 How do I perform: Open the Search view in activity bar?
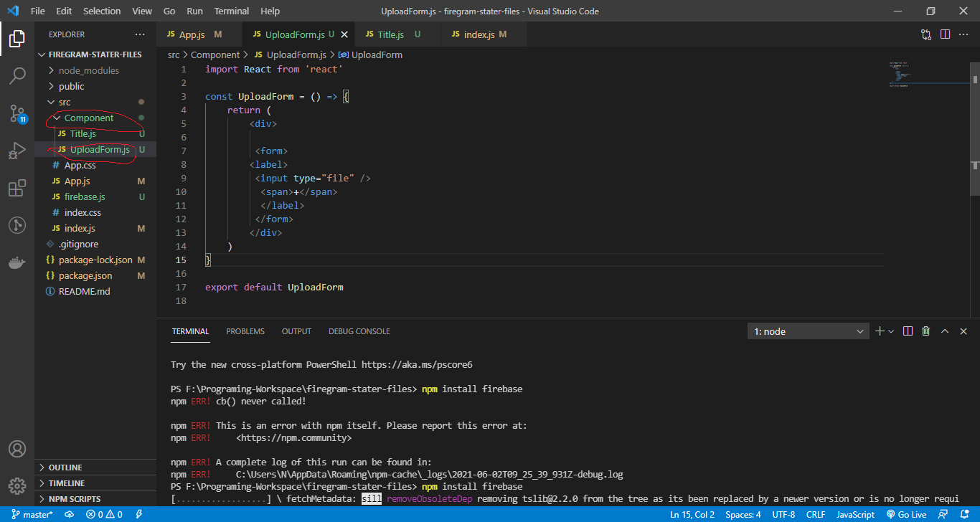(17, 75)
